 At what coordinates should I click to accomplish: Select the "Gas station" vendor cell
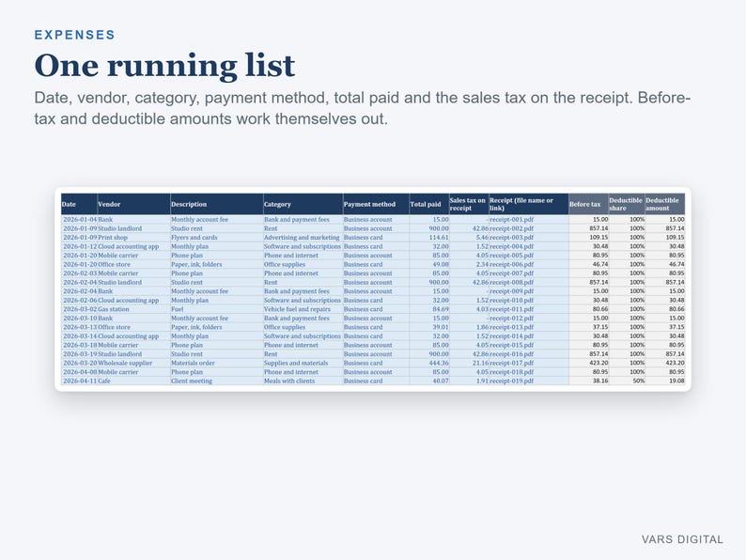click(x=133, y=309)
